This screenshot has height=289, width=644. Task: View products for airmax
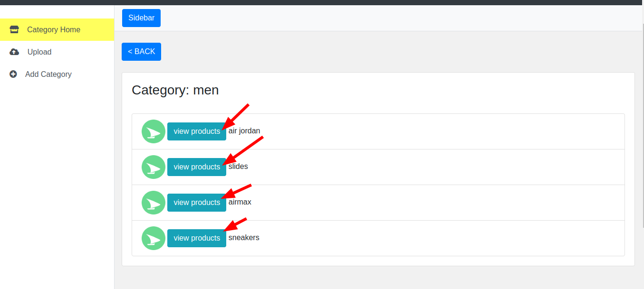coord(196,203)
